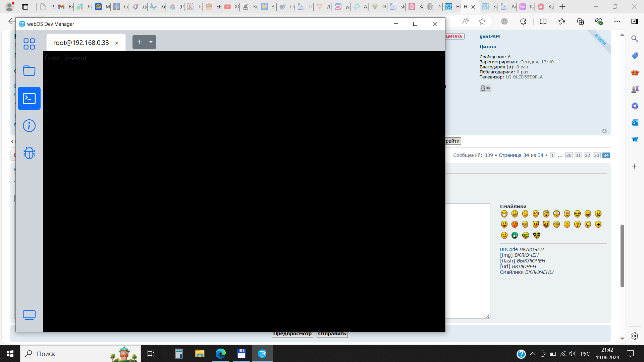644x362 pixels.
Task: Select the root@192.168.0.33 tab
Action: [x=81, y=43]
